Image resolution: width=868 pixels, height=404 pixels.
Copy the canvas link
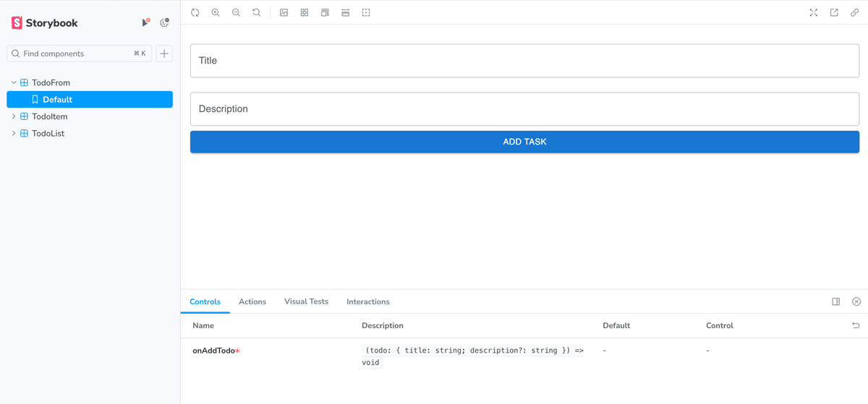coord(854,12)
